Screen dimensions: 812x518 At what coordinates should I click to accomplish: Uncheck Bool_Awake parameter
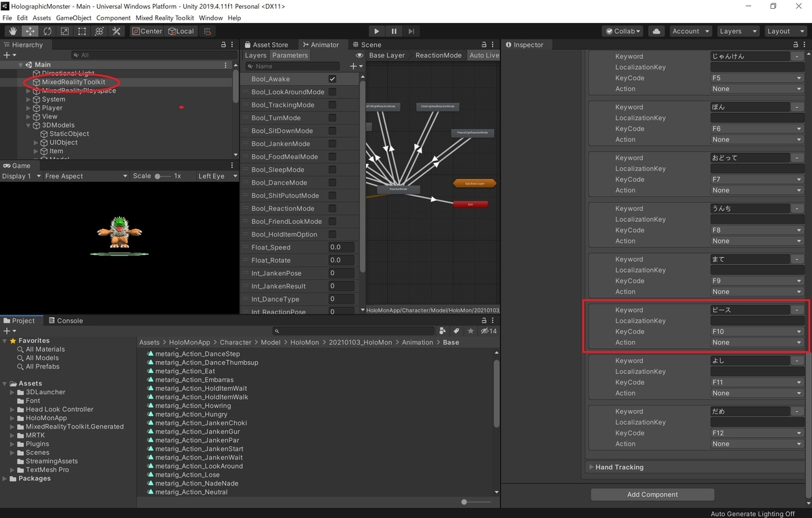(x=332, y=79)
